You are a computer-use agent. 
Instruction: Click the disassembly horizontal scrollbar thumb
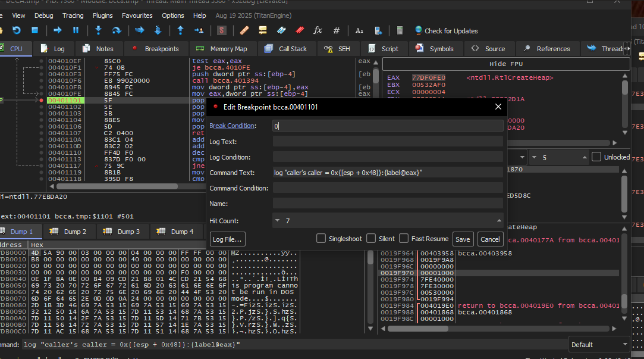(117, 186)
